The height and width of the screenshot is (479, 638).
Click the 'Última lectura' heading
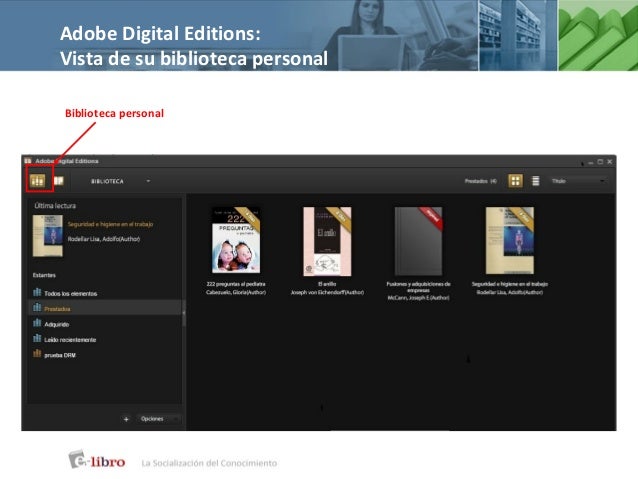[55, 206]
